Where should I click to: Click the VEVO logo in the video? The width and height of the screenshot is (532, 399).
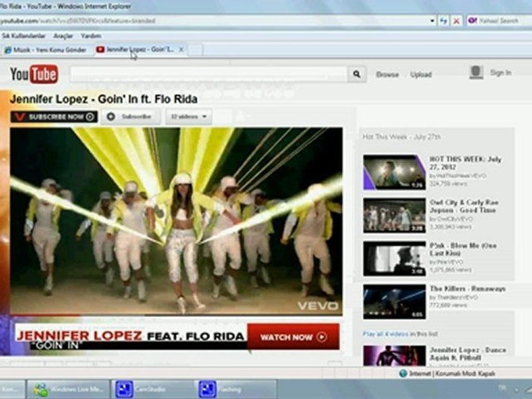[x=318, y=306]
